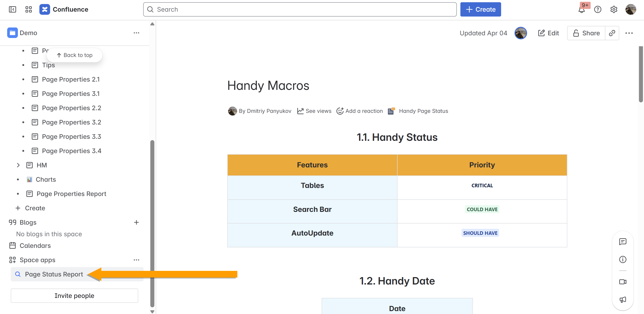The image size is (644, 314).
Task: Open Calendars in the sidebar
Action: (35, 246)
